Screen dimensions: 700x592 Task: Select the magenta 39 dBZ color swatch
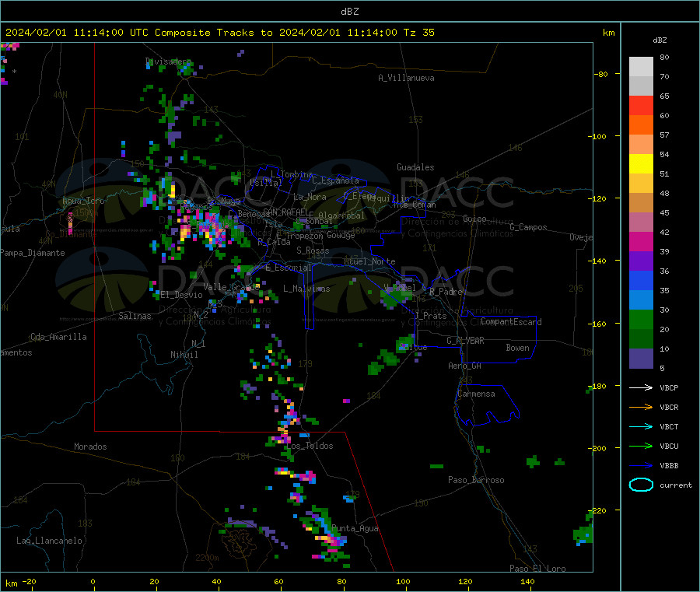coord(641,241)
